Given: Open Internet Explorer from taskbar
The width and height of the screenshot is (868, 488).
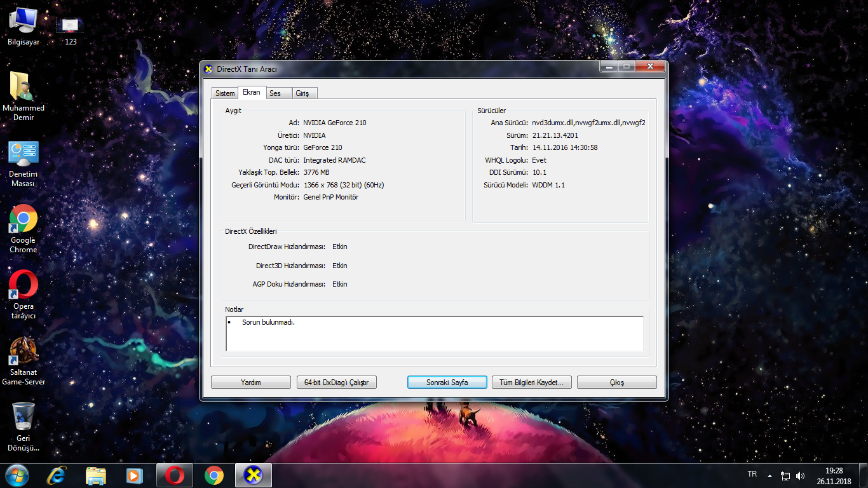Looking at the screenshot, I should pos(56,475).
